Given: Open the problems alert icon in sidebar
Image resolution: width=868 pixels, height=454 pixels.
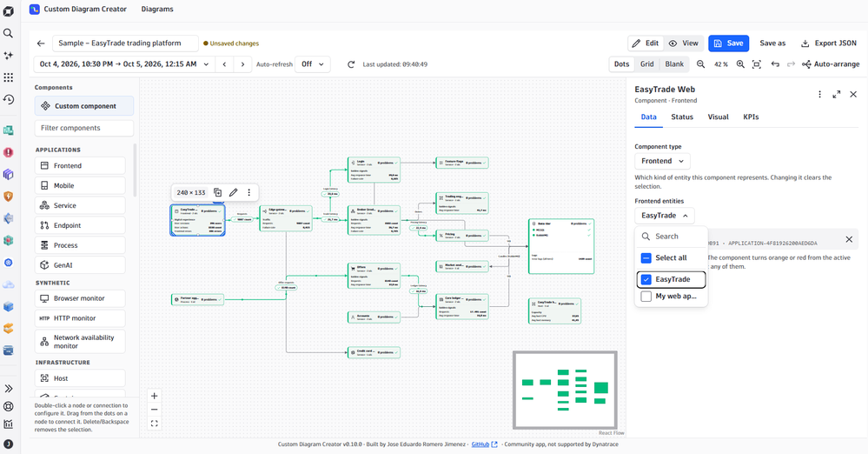Looking at the screenshot, I should click(9, 152).
